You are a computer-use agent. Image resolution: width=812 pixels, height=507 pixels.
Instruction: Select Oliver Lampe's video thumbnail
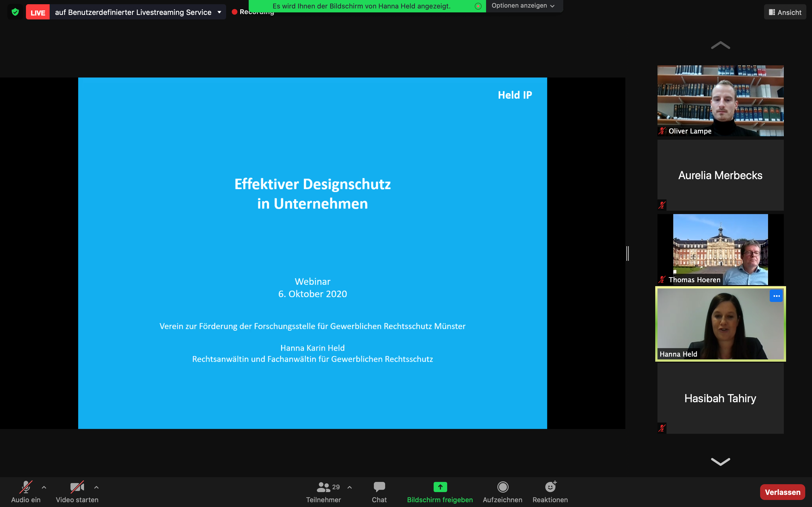pos(720,101)
